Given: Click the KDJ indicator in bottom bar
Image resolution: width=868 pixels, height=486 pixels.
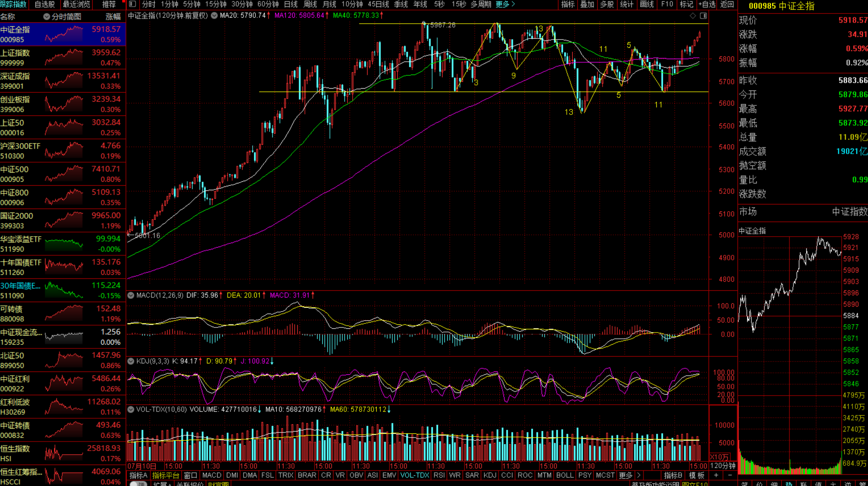Looking at the screenshot, I should pos(489,475).
